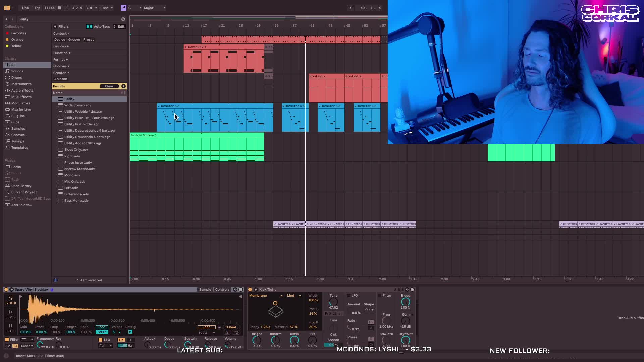Adjust the Simpler Volume knob

click(228, 344)
